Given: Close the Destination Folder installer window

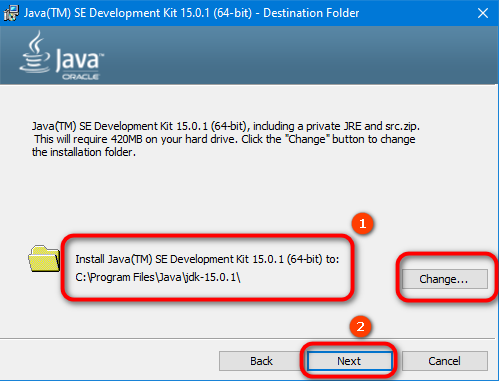Looking at the screenshot, I should tap(483, 13).
